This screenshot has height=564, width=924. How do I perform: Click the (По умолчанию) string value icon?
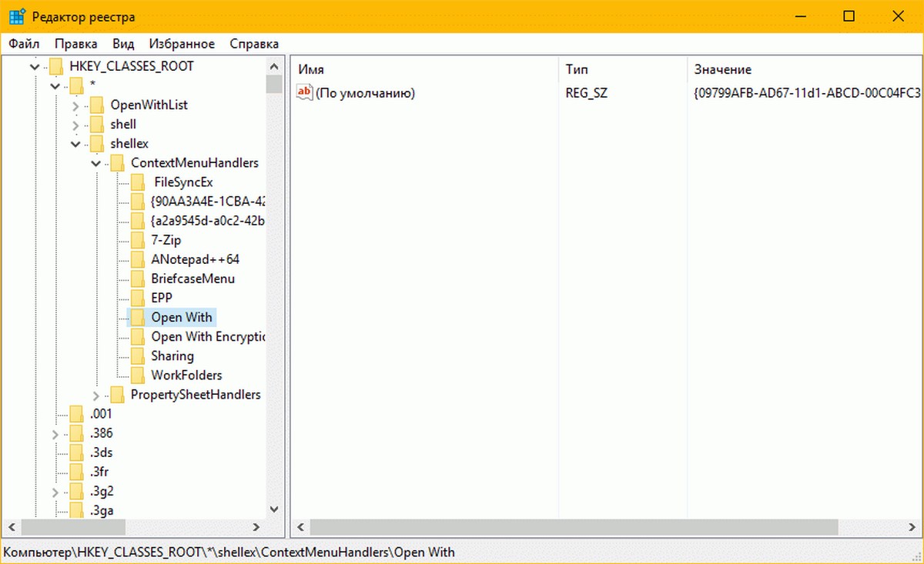click(305, 93)
